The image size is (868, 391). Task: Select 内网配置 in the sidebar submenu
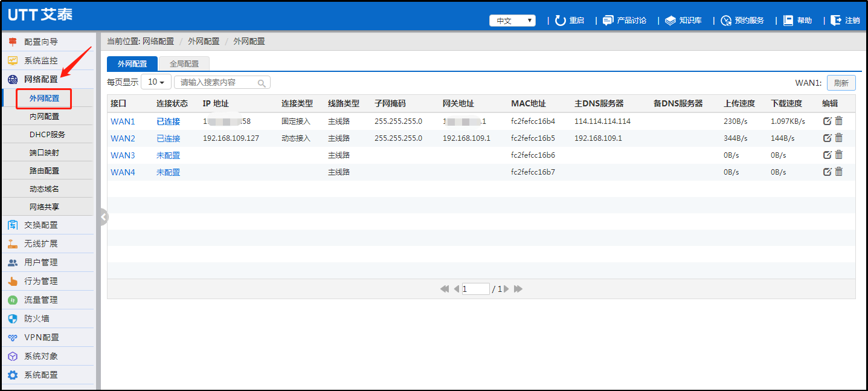[x=44, y=116]
